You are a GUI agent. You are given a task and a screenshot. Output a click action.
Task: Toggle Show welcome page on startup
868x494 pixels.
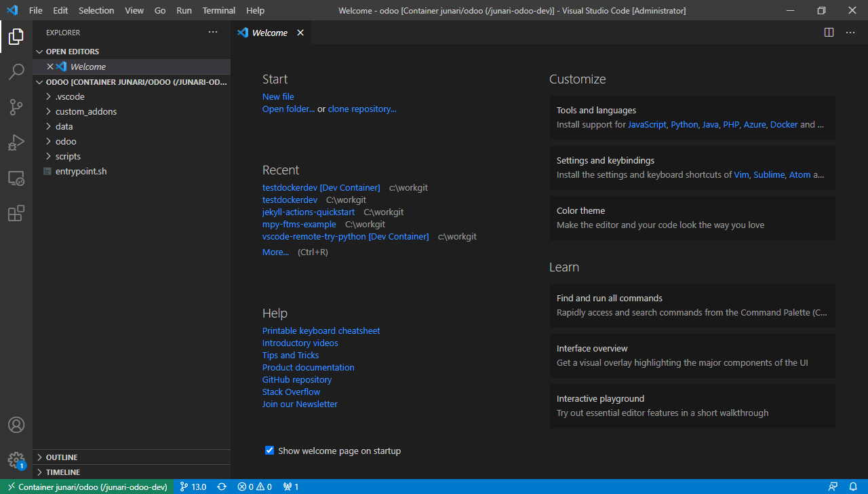click(x=269, y=451)
